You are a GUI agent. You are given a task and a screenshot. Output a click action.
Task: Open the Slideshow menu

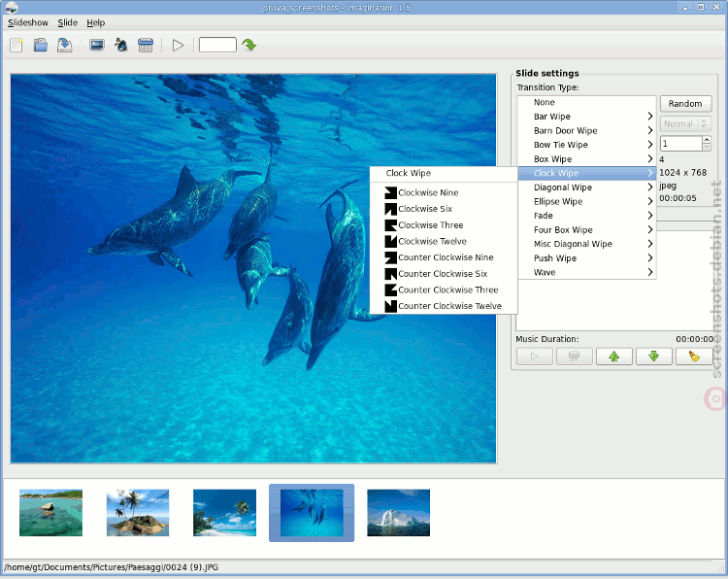tap(28, 22)
